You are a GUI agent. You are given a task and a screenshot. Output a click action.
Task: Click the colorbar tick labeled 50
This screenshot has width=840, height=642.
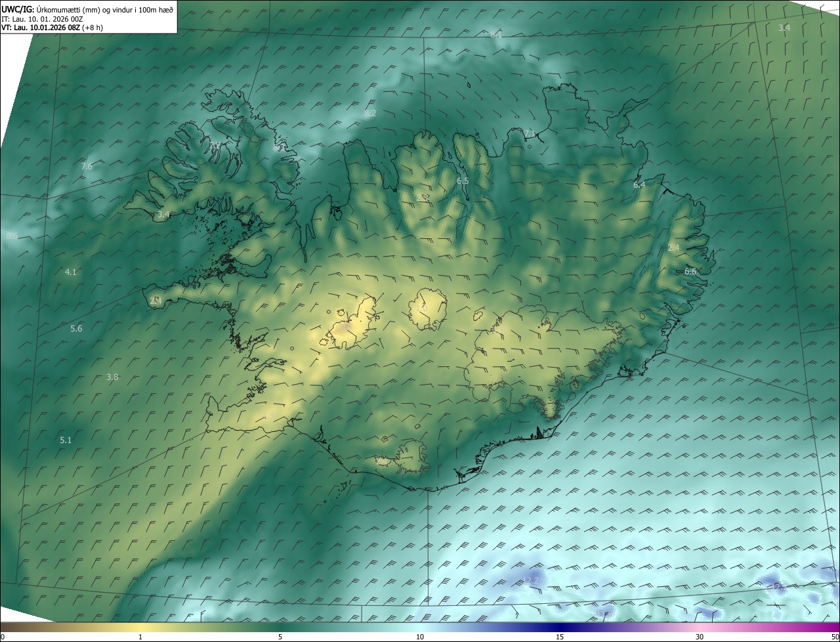click(835, 637)
